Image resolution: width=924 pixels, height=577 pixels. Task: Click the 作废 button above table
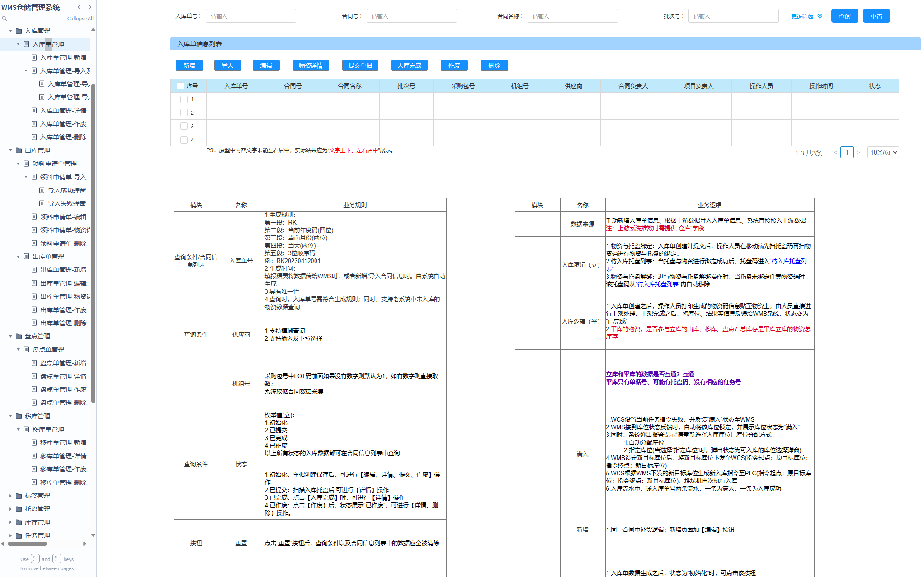454,66
